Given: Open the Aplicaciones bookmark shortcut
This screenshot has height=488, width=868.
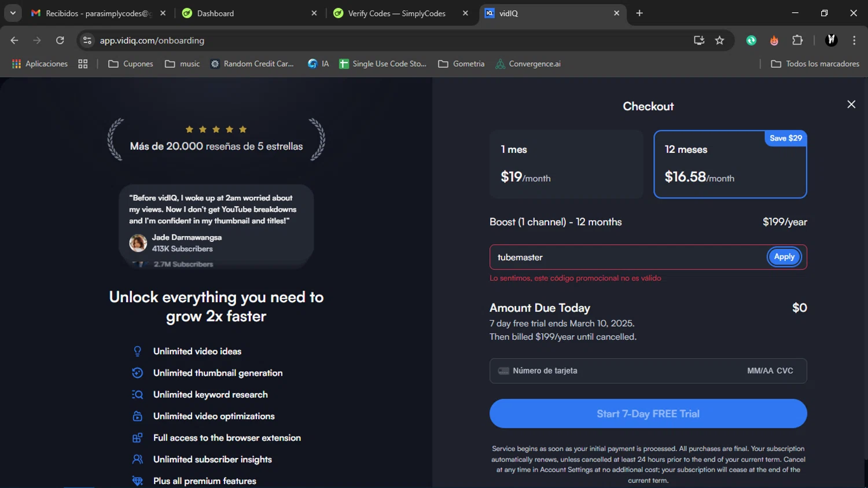Looking at the screenshot, I should [39, 64].
